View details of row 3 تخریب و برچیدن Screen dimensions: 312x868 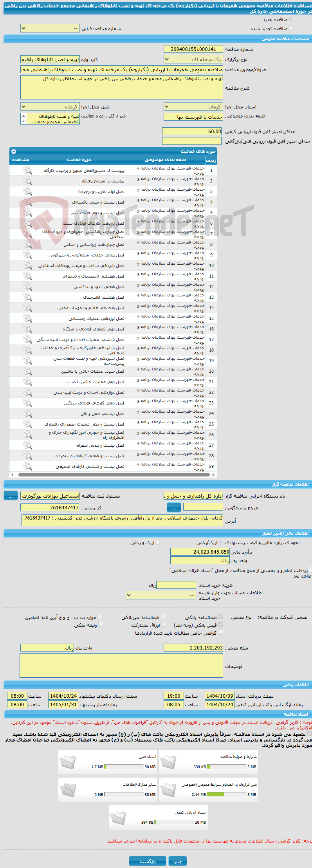pyautogui.click(x=27, y=191)
